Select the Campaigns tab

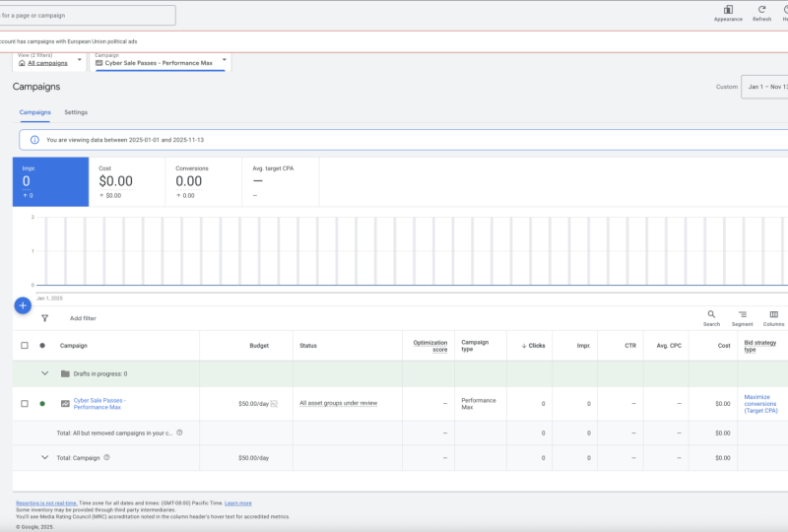coord(34,112)
